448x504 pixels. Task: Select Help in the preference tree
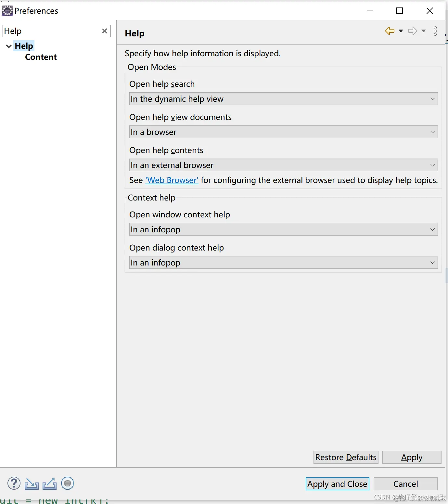(x=24, y=46)
